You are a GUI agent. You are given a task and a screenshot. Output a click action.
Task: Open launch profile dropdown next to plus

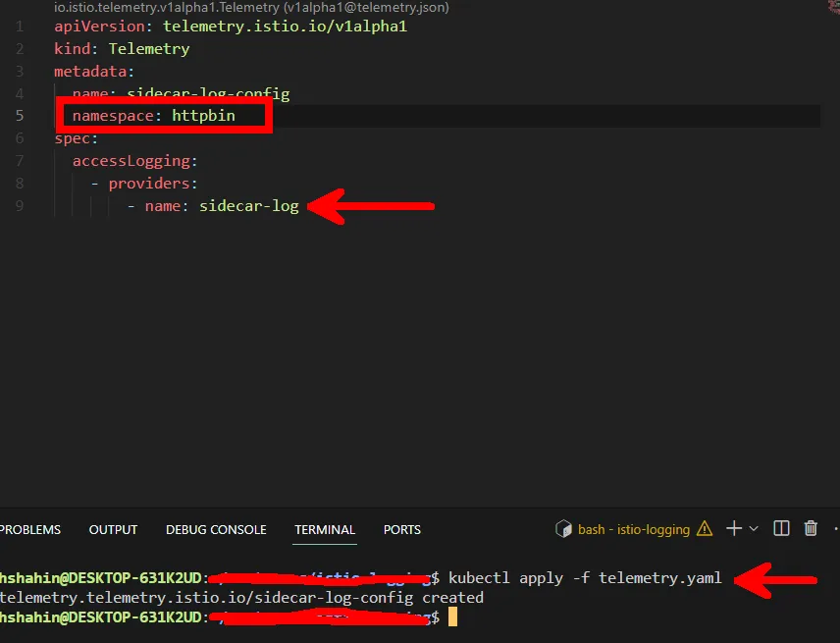coord(754,529)
